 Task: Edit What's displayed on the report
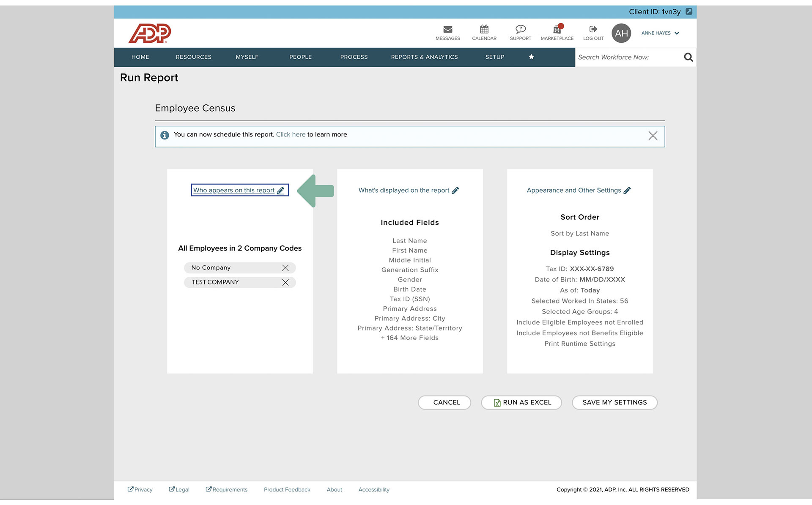coord(409,190)
